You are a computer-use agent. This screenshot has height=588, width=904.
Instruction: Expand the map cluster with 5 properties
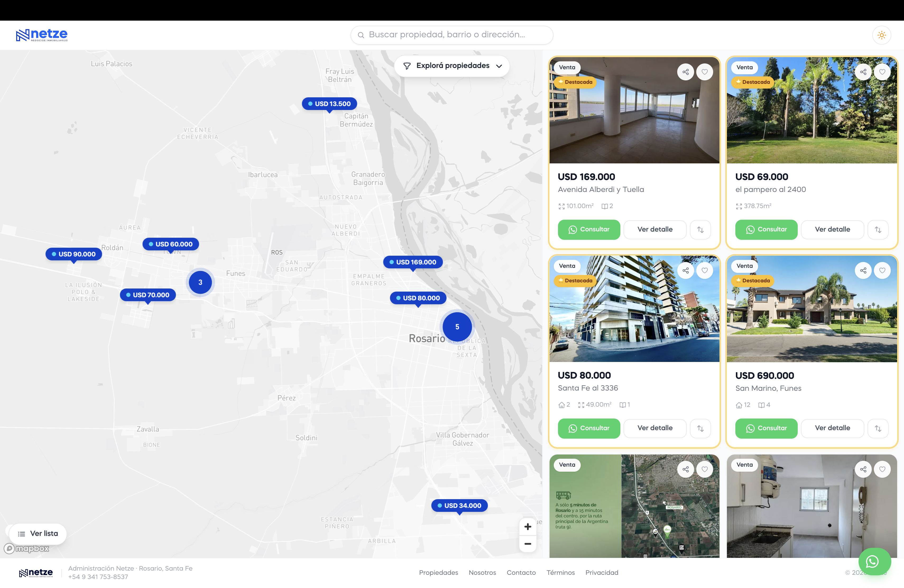click(x=457, y=327)
